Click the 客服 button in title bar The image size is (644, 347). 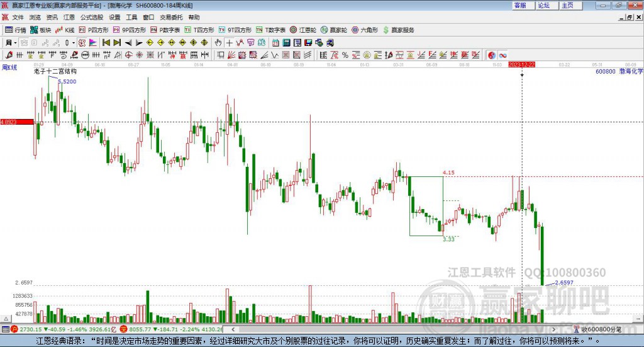[523, 5]
